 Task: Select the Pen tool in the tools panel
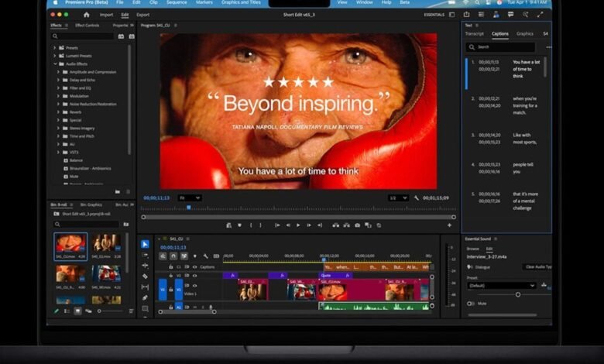(145, 297)
